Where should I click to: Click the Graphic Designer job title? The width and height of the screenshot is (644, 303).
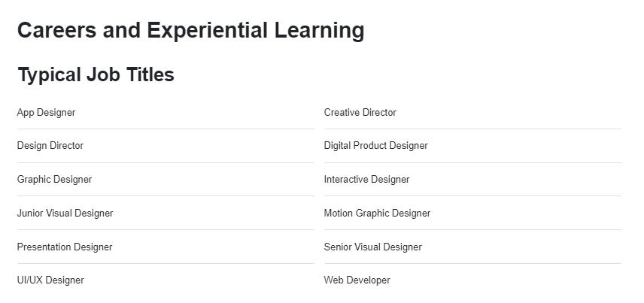click(54, 180)
